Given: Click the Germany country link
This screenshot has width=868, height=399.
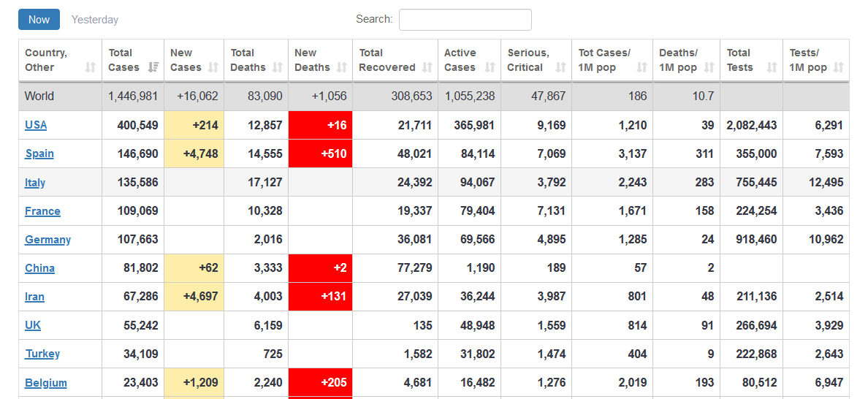Looking at the screenshot, I should [47, 240].
